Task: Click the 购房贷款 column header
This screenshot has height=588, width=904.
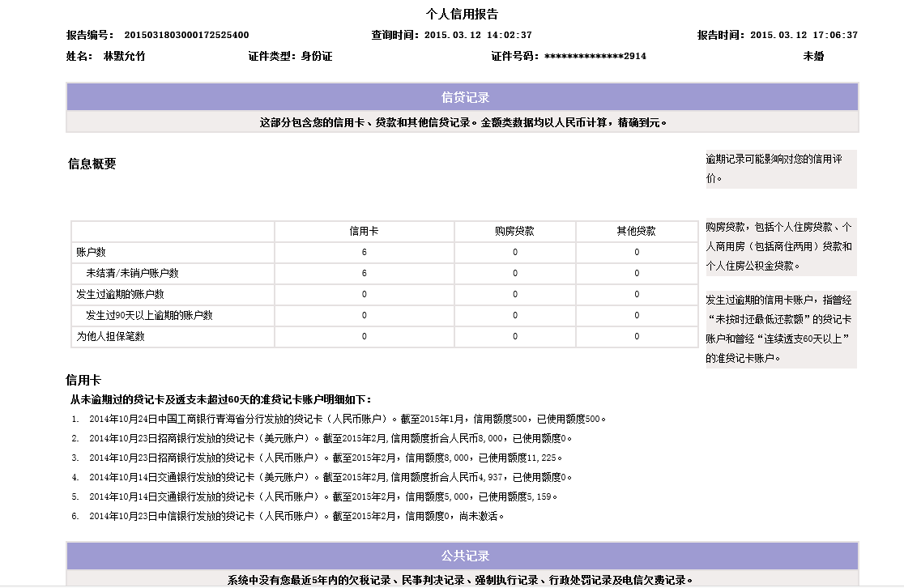Action: point(514,231)
